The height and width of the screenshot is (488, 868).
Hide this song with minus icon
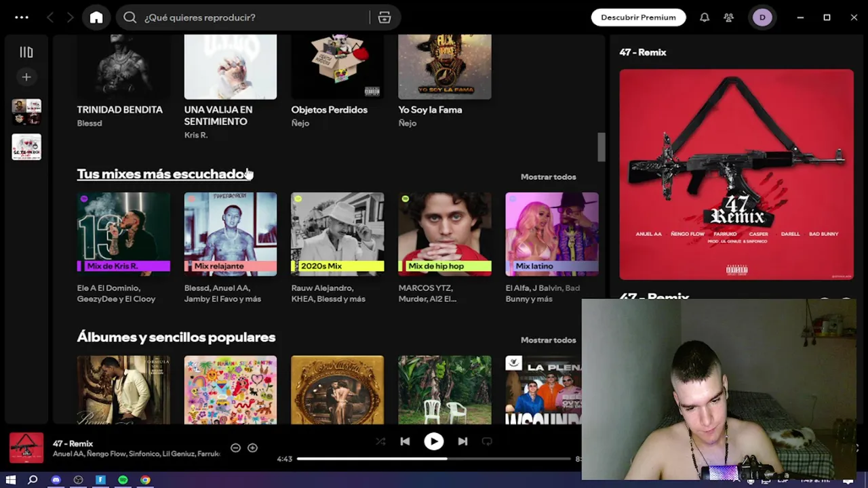pos(235,447)
